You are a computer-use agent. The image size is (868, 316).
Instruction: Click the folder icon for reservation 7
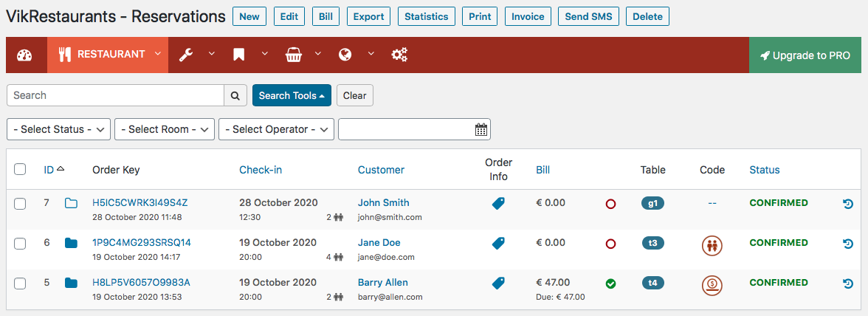(x=71, y=203)
